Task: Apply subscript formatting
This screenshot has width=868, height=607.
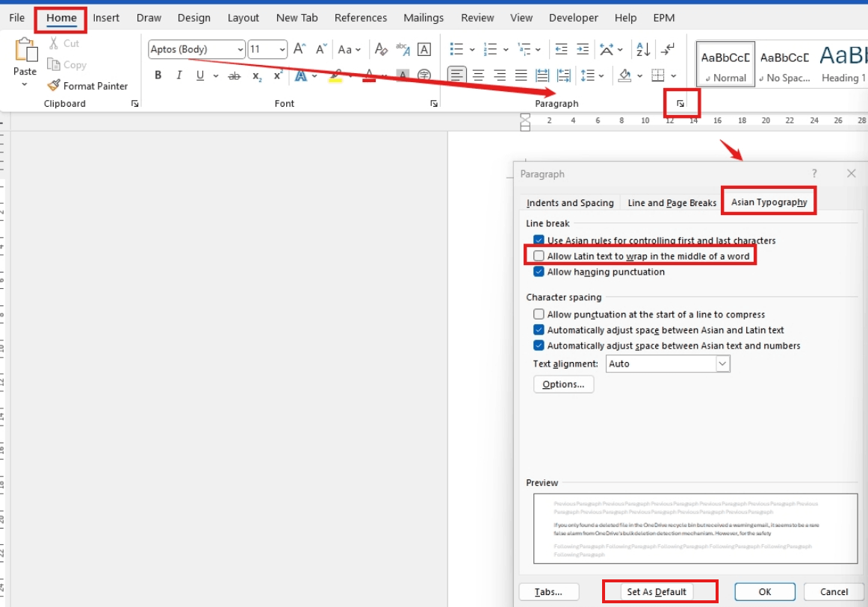Action: pyautogui.click(x=256, y=76)
